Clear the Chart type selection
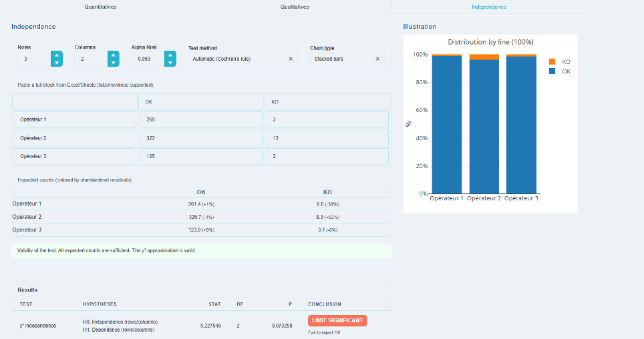Image resolution: width=644 pixels, height=339 pixels. coord(377,59)
